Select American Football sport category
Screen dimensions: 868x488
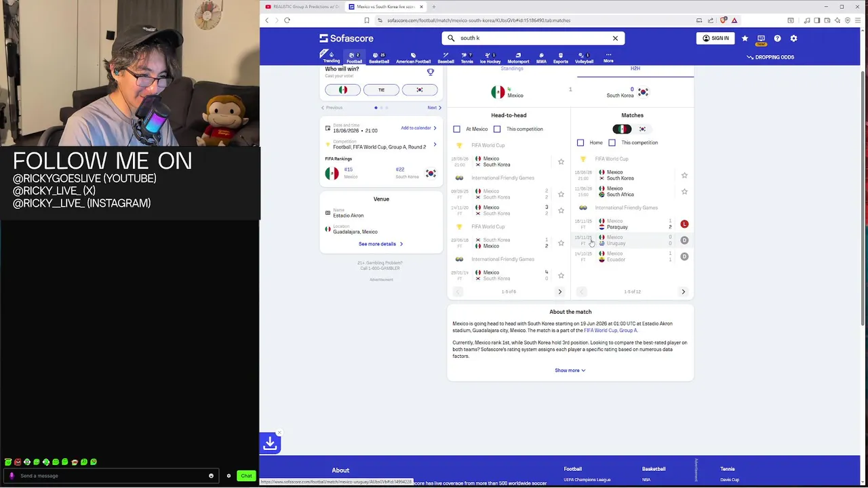[x=413, y=58]
